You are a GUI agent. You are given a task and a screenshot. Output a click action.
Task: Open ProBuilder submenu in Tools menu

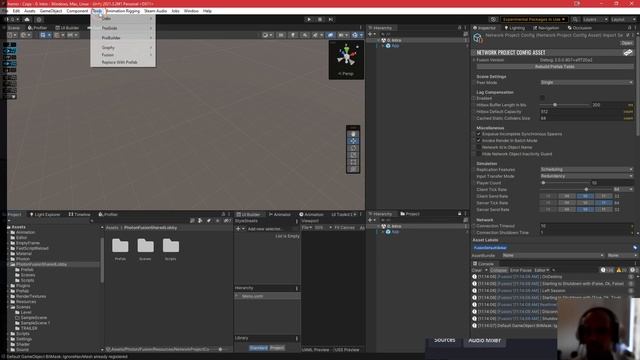(123, 38)
